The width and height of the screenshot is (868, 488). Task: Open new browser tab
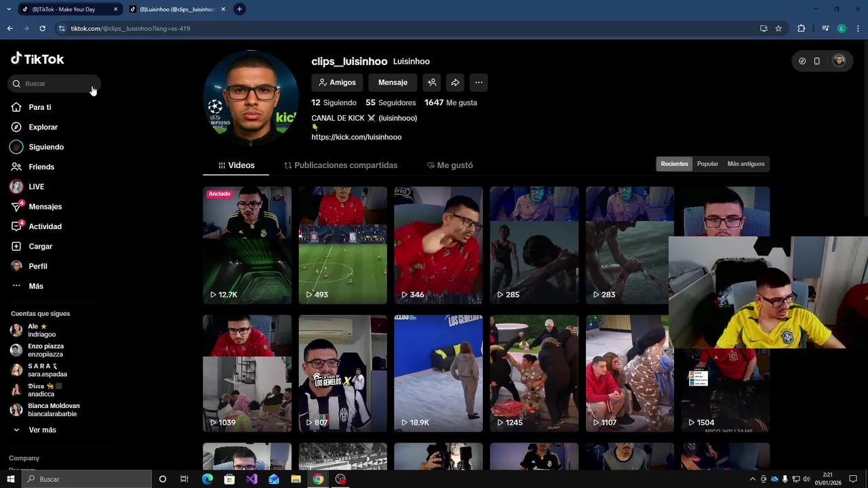(239, 9)
